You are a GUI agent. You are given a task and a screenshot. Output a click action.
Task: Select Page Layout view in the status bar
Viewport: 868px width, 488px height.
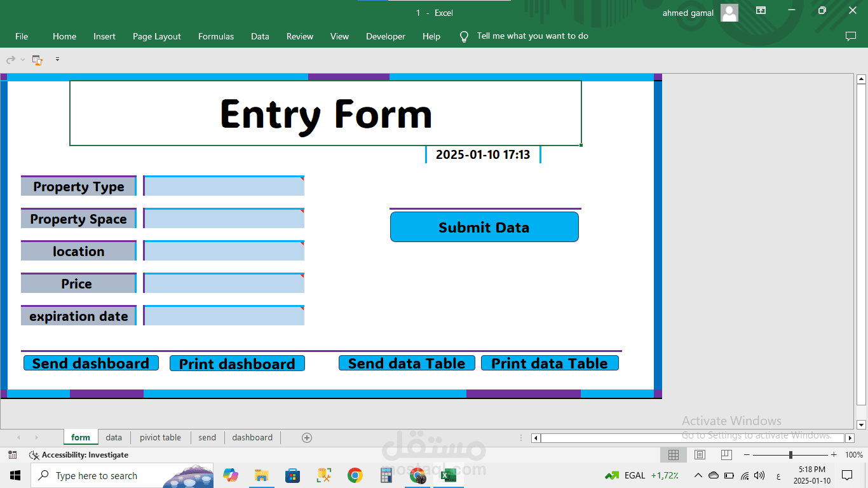click(699, 454)
